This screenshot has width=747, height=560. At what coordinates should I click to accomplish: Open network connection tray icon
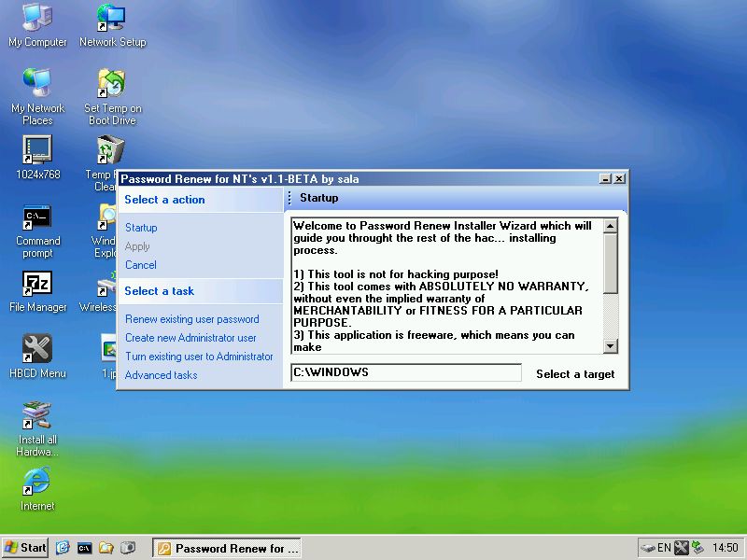698,548
